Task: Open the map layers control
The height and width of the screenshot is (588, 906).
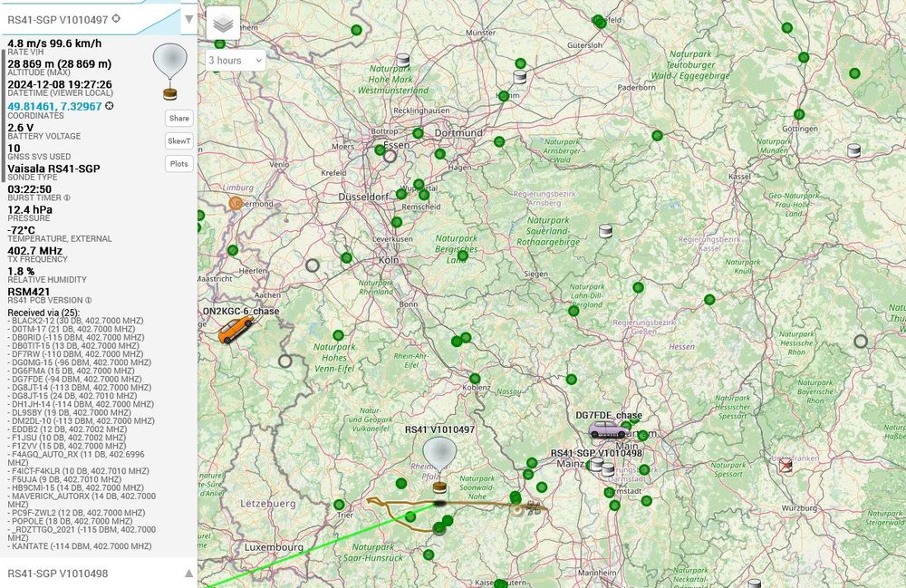Action: [x=223, y=24]
